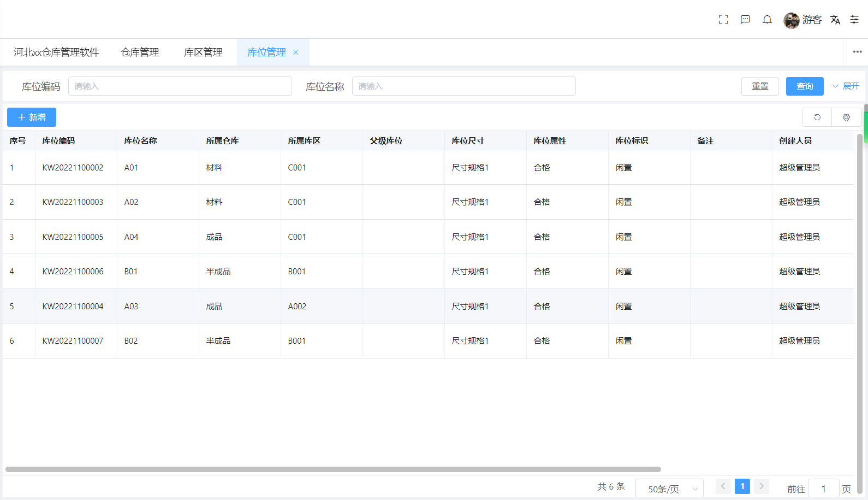Screen dimensions: 868x500
Task: Switch to the 仓库管理 tab
Action: click(x=140, y=52)
